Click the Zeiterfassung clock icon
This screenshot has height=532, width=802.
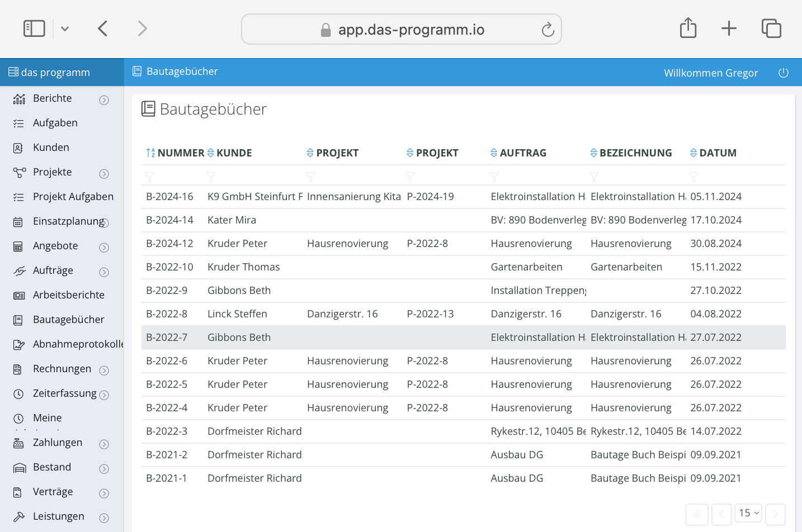click(18, 394)
